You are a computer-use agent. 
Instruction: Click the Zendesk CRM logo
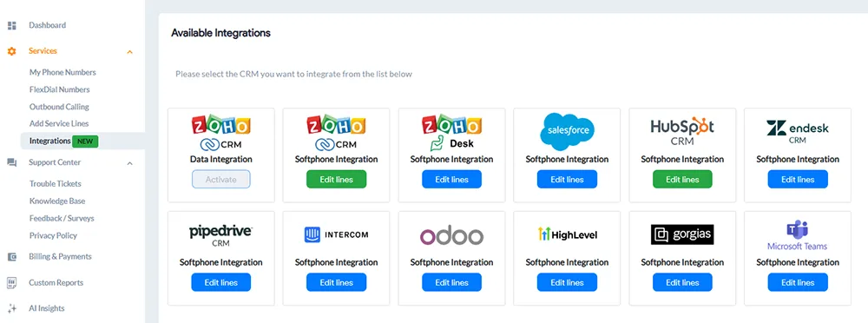coord(797,132)
